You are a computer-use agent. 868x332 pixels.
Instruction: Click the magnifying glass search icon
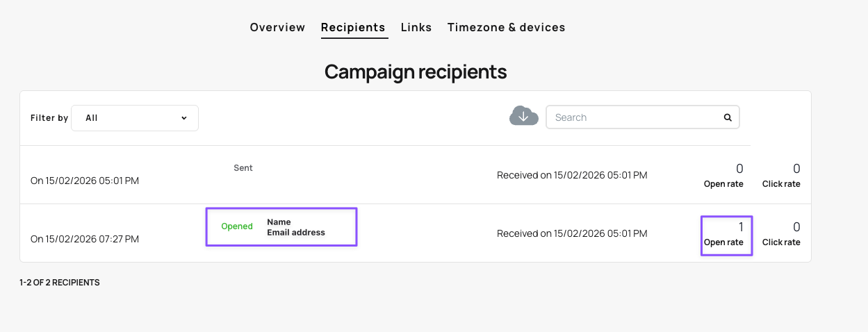tap(728, 117)
